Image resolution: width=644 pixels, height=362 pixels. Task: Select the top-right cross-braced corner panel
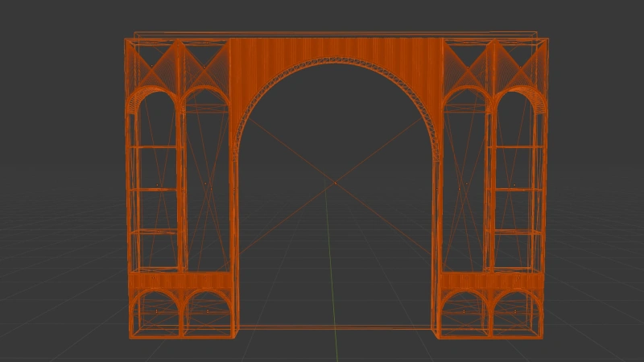click(x=493, y=63)
